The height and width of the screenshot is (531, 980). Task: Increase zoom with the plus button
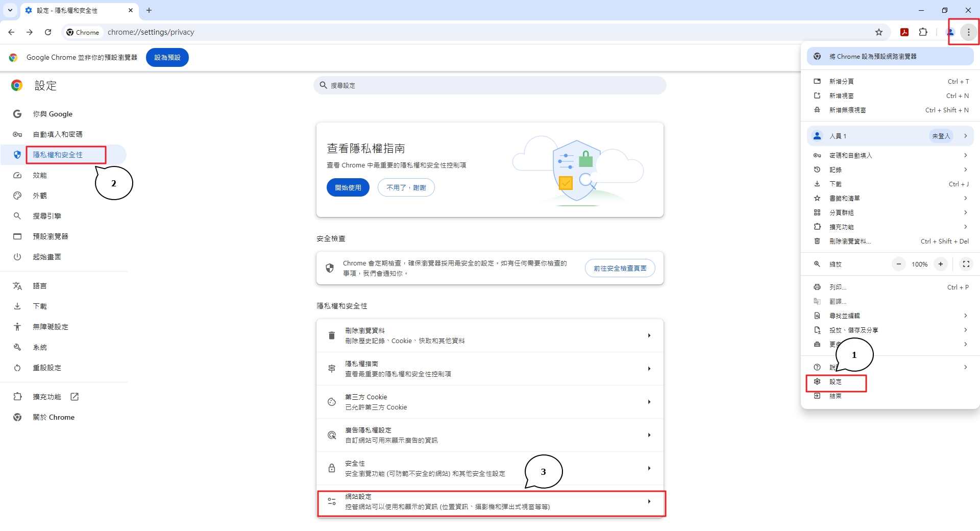tap(940, 264)
